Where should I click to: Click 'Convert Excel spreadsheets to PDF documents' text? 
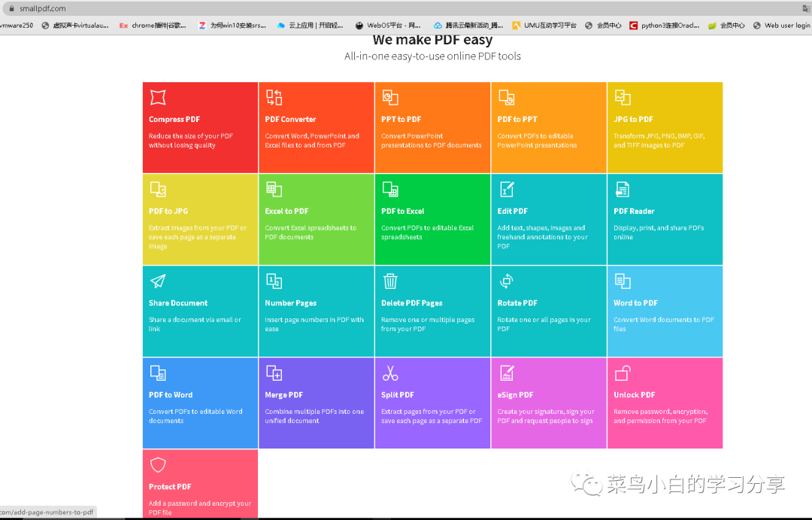(311, 233)
